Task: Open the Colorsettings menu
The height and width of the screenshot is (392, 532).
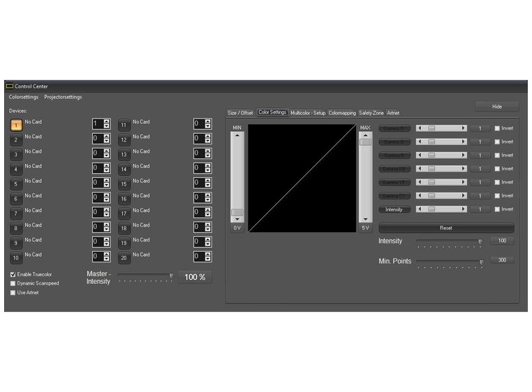Action: pos(24,97)
